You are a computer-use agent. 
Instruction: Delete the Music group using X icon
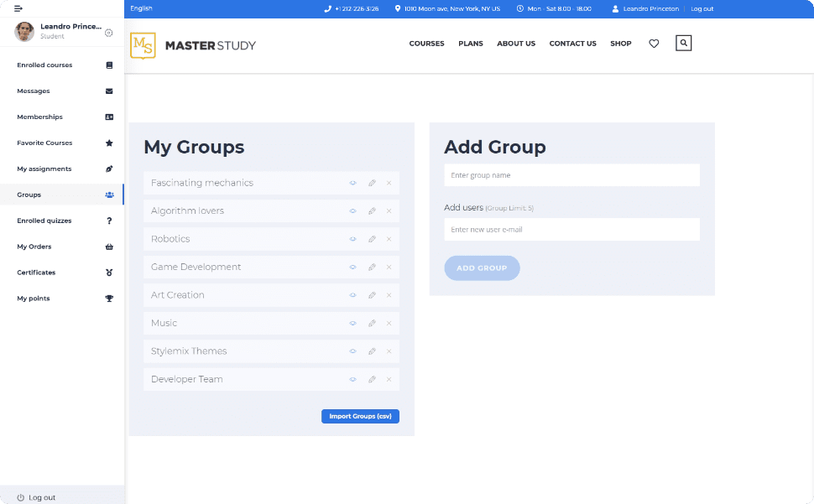389,323
